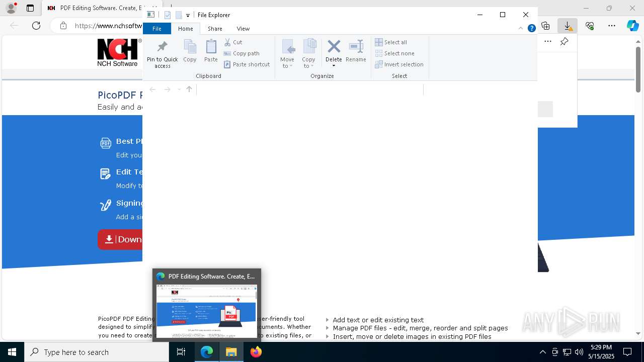Viewport: 644px width, 362px height.
Task: Open Edge Collections icon in toolbar
Action: coord(545,26)
